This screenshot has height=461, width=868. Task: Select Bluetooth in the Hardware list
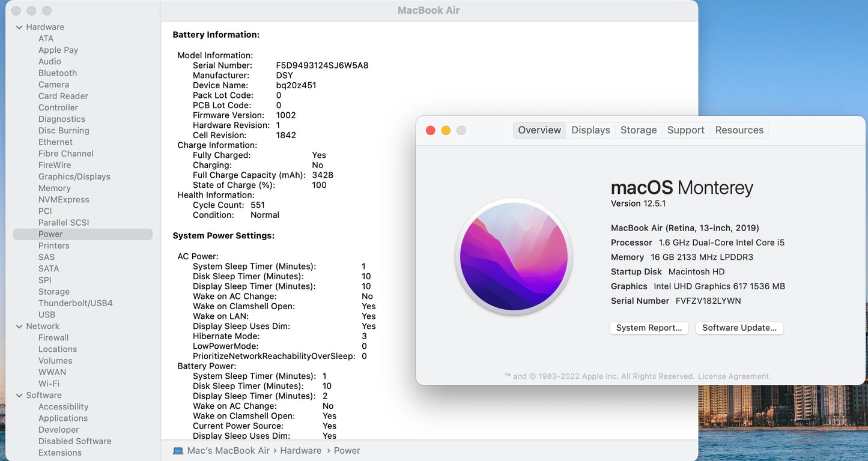click(x=58, y=73)
